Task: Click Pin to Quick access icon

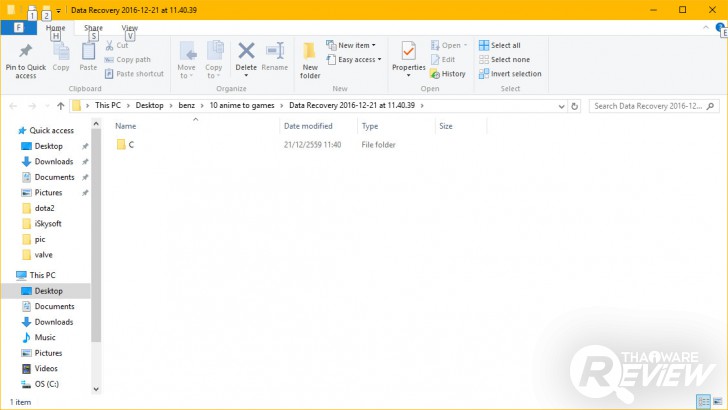Action: pos(26,51)
